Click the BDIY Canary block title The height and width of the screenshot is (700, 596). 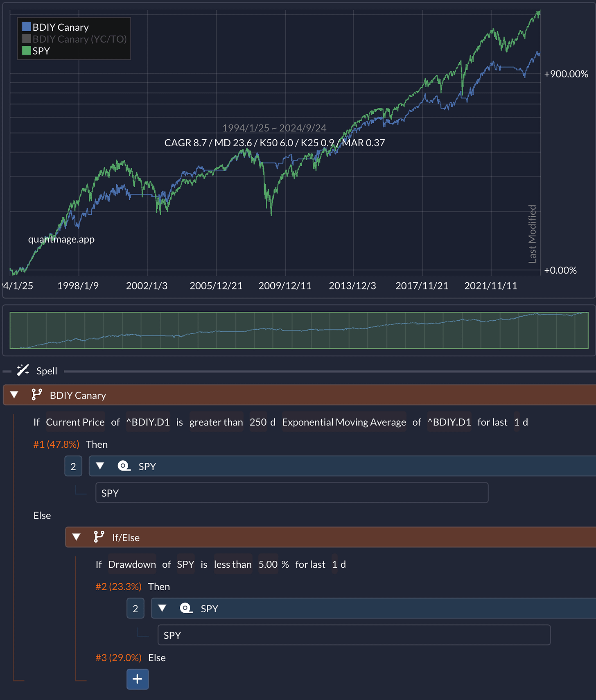click(x=78, y=395)
